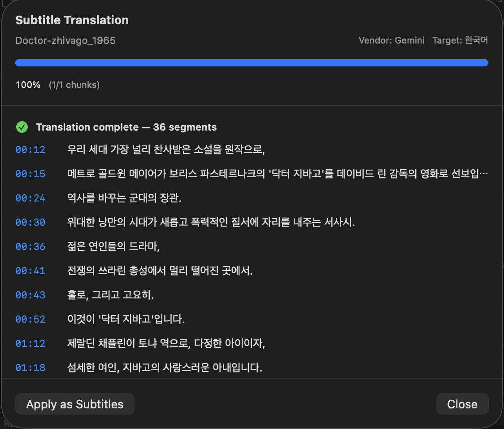Click the green translation complete checkmark icon
This screenshot has width=504, height=429.
pyautogui.click(x=22, y=127)
